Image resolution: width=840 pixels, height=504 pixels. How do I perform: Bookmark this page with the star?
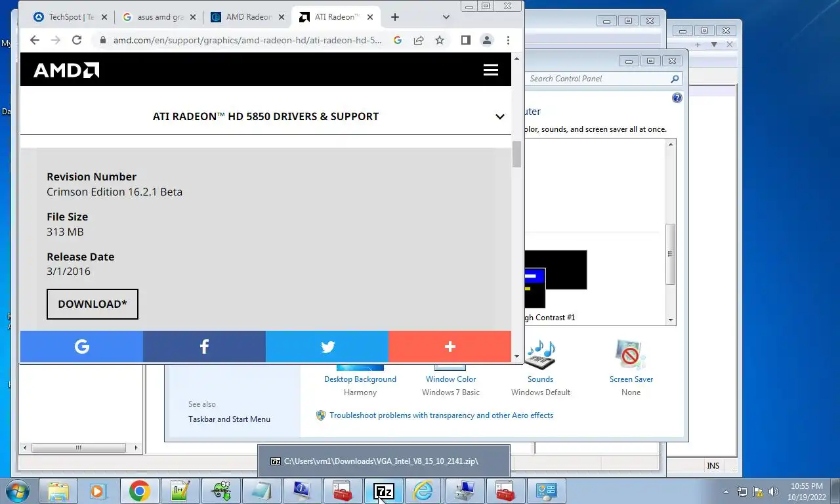pos(440,40)
